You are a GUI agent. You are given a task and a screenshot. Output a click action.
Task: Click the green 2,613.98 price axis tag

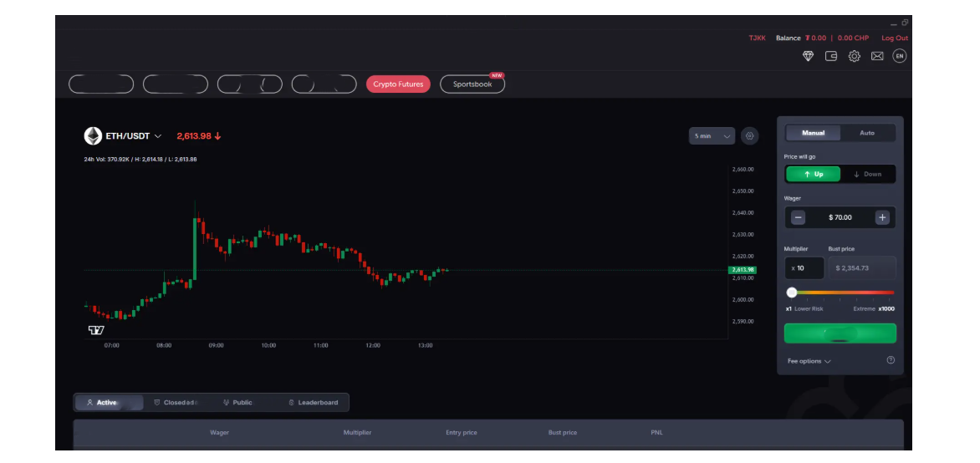tap(742, 270)
